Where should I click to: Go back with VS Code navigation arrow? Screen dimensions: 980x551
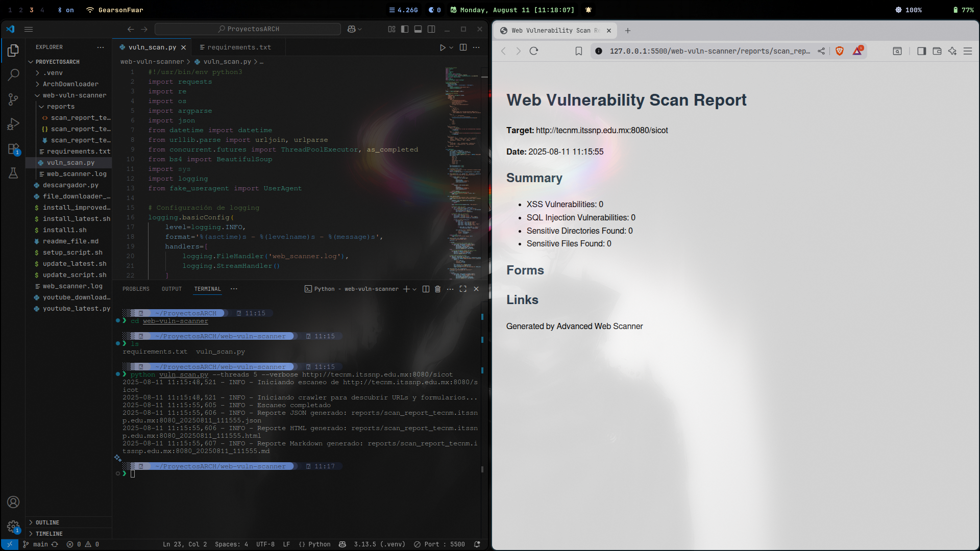point(131,29)
